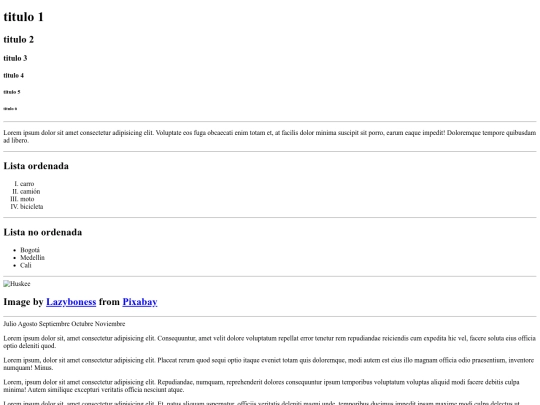Open the Lazyboness link
Image resolution: width=540 pixels, height=405 pixels.
pos(71,302)
